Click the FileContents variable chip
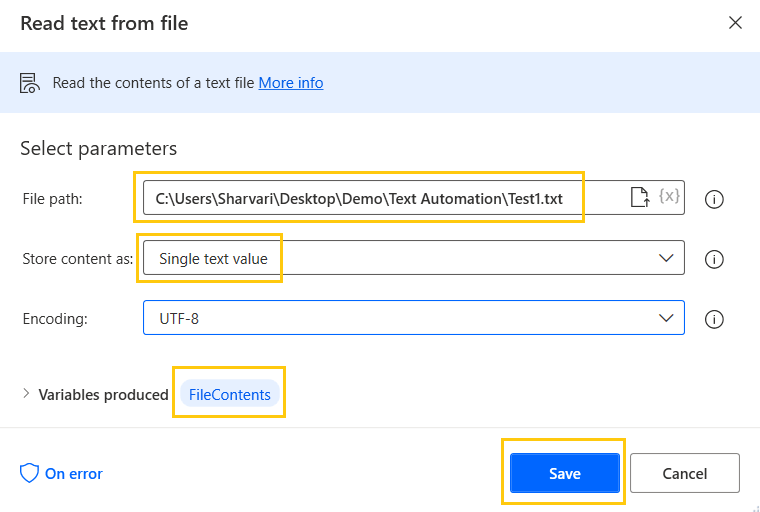Screen dimensions: 760x512 pyautogui.click(x=230, y=394)
